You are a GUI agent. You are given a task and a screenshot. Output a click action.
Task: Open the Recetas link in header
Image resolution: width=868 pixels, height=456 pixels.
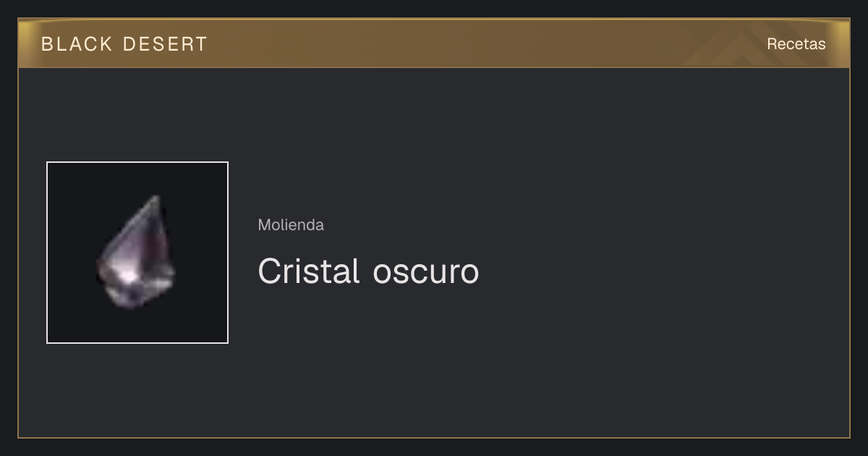(x=796, y=44)
